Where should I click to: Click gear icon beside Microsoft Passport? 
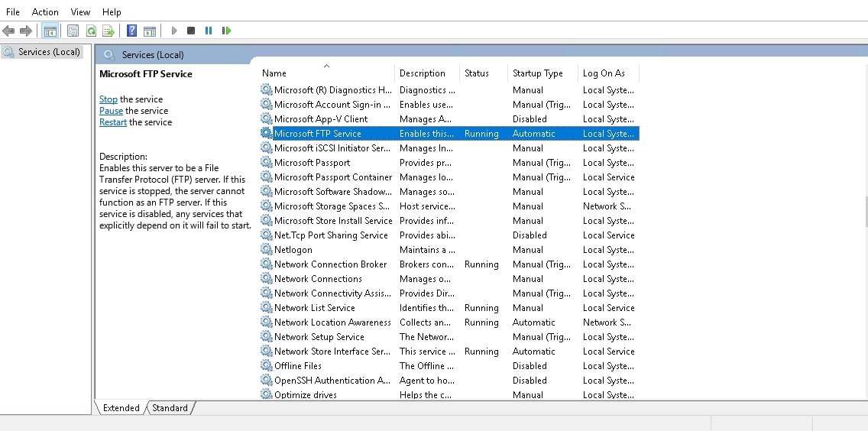(266, 162)
